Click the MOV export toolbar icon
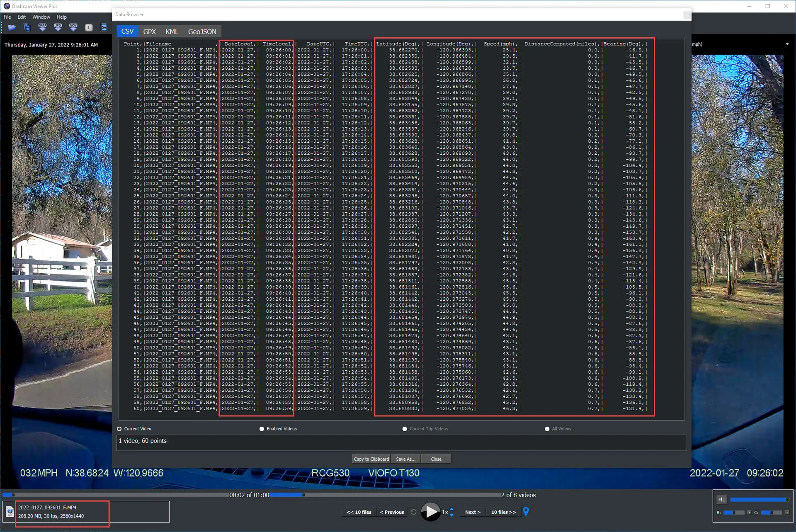 coord(73,27)
